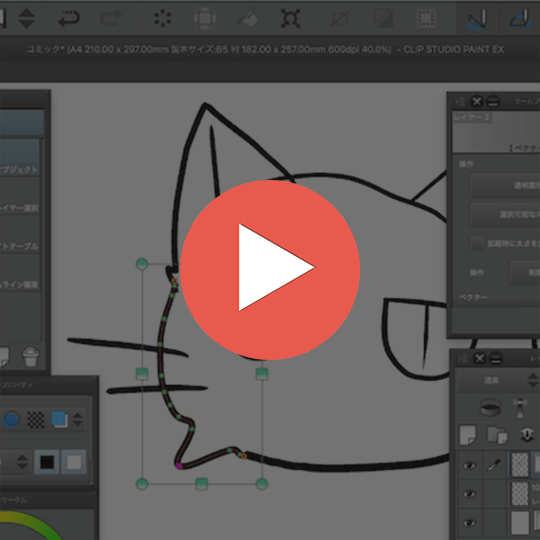Image resolution: width=540 pixels, height=540 pixels.
Task: Open the stepper right of the blue square icon
Action: (x=78, y=419)
